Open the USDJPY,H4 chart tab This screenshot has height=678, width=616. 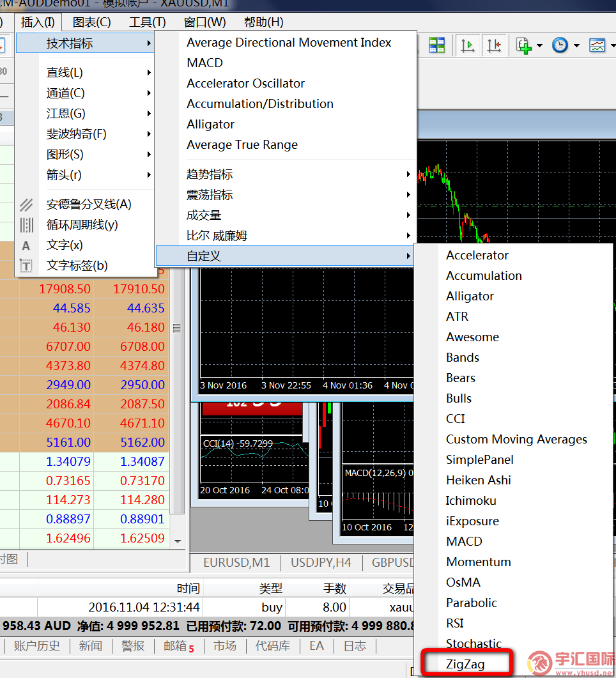[x=321, y=563]
